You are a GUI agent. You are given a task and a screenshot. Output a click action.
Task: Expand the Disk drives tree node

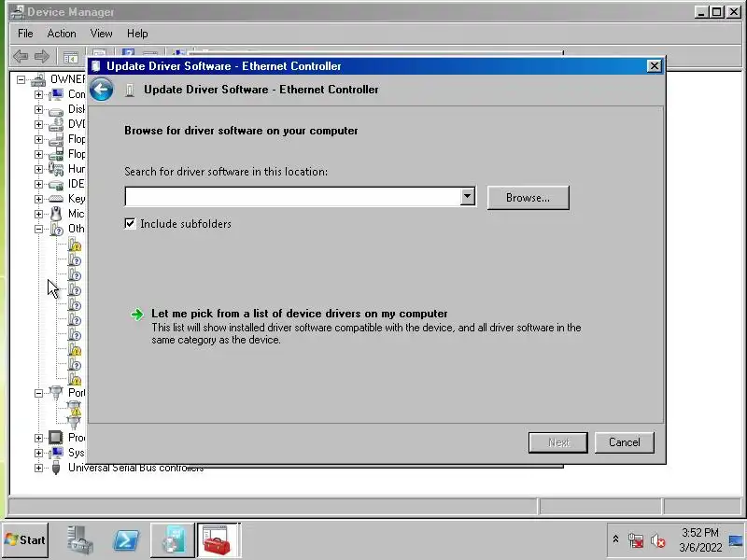pyautogui.click(x=38, y=109)
